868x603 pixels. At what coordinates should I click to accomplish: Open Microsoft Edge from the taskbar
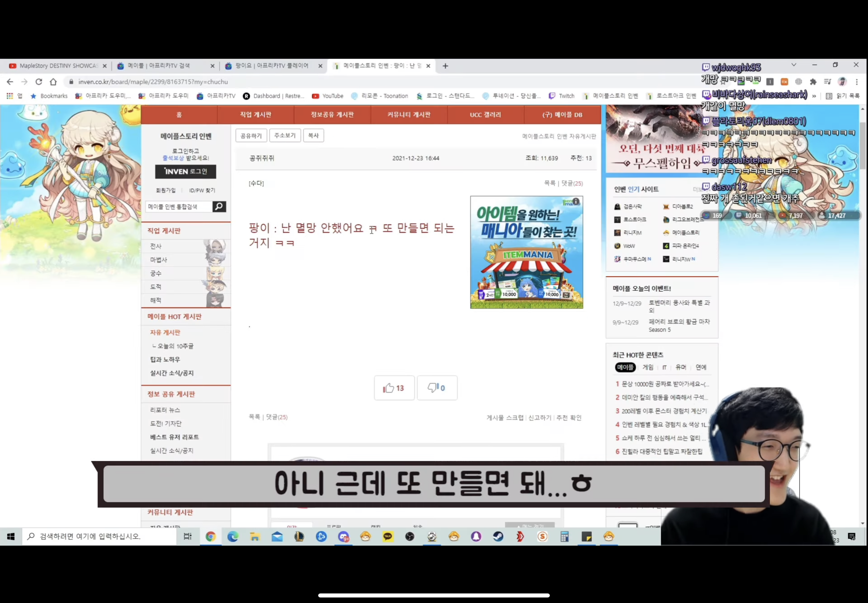tap(233, 536)
